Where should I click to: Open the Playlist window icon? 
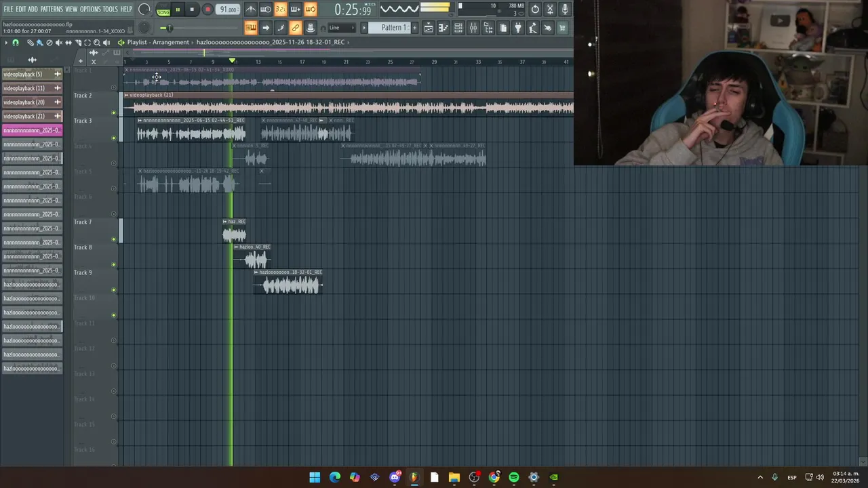429,28
